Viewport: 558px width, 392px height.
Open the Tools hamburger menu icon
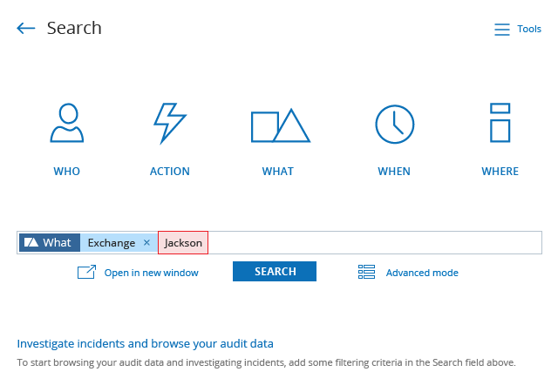click(502, 29)
